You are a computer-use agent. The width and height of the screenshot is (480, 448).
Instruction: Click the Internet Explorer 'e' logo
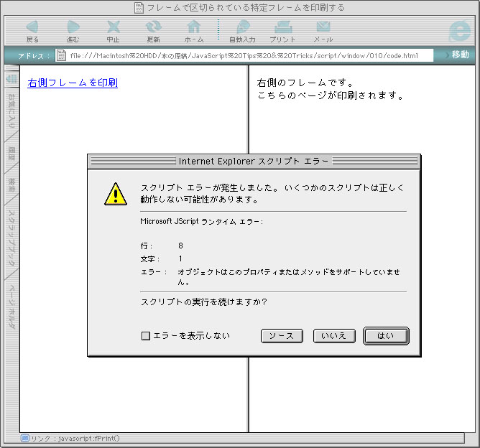[459, 31]
